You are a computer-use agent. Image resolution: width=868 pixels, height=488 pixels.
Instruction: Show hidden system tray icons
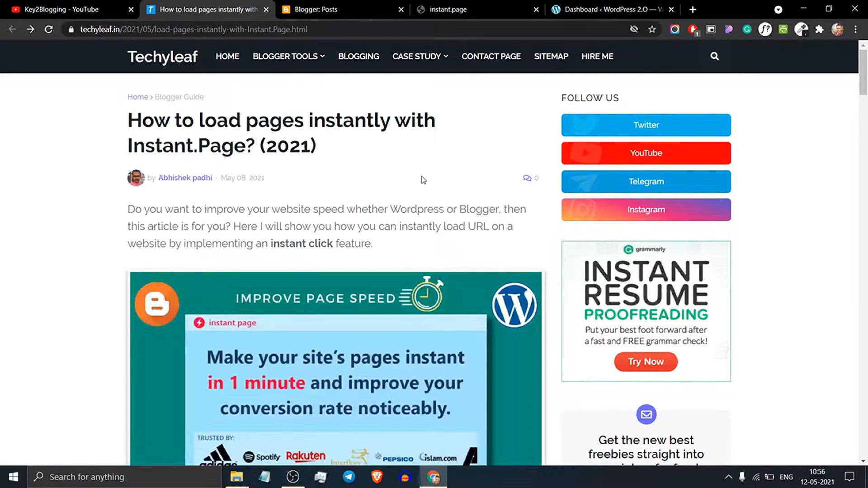coord(728,477)
